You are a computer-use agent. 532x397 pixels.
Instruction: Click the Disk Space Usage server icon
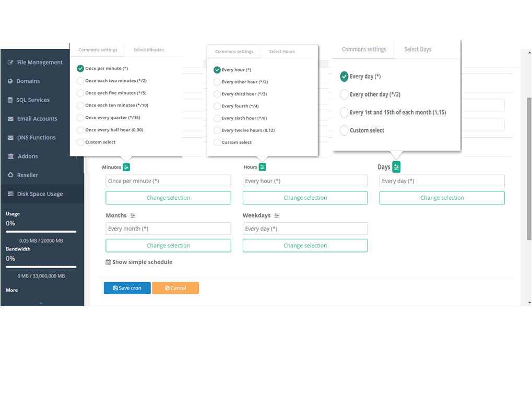10,194
